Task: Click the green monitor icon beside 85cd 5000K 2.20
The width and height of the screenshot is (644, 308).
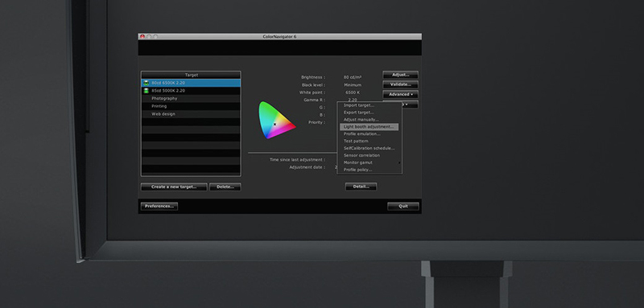Action: 146,91
